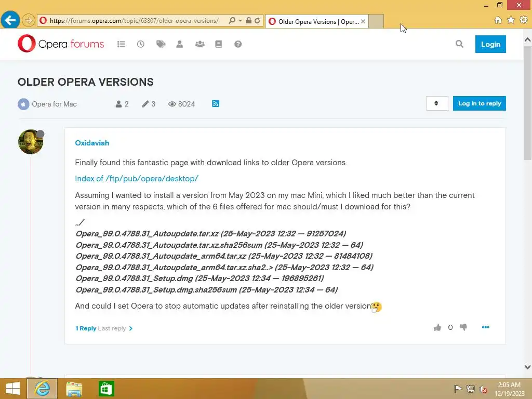The height and width of the screenshot is (399, 532).
Task: Click the security lock icon in address bar
Action: point(249,21)
